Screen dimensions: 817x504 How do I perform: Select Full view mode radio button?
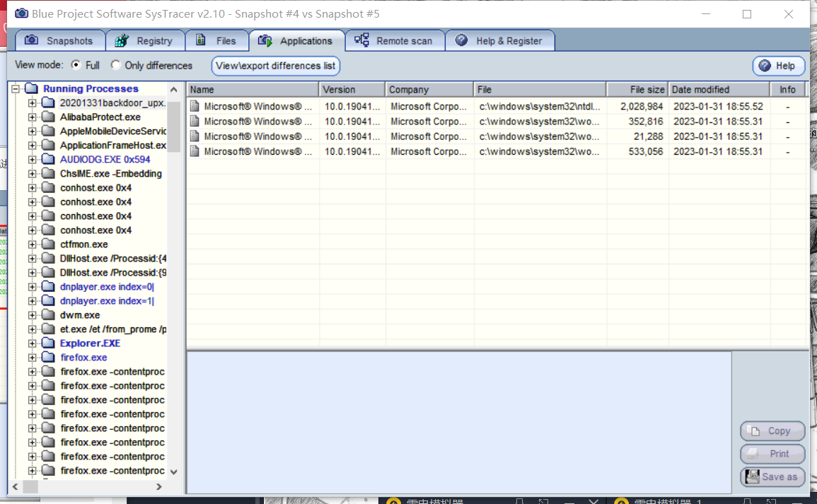[x=76, y=65]
